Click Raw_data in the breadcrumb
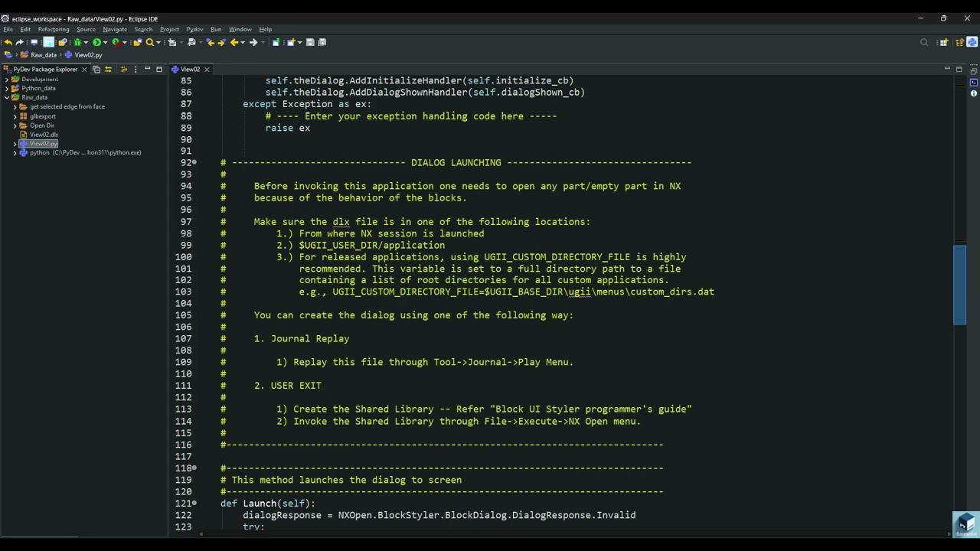980x551 pixels. pyautogui.click(x=44, y=54)
